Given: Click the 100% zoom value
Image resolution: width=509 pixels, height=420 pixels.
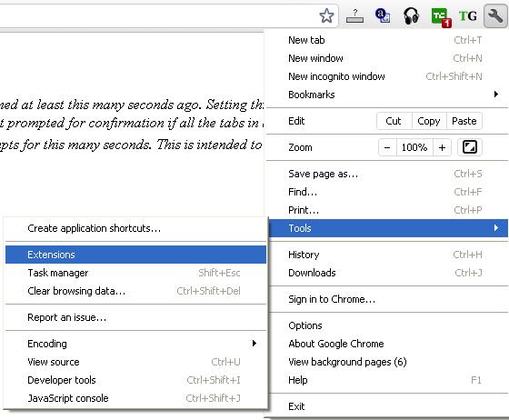Looking at the screenshot, I should pyautogui.click(x=414, y=147).
